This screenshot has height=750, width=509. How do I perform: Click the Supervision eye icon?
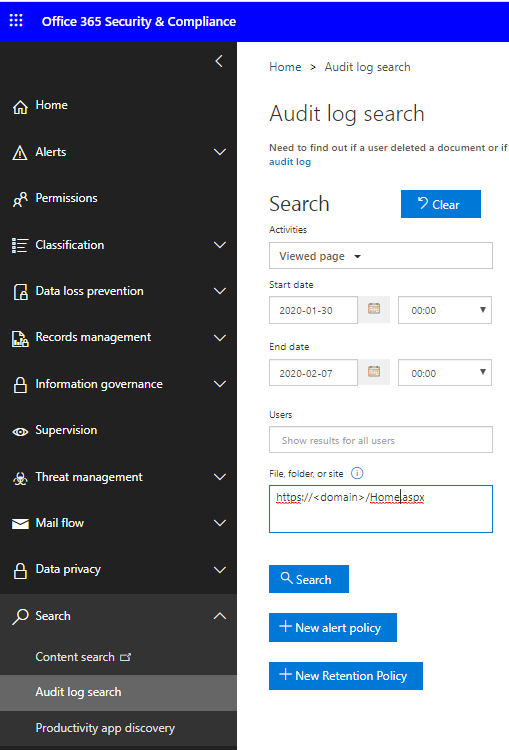pos(20,432)
